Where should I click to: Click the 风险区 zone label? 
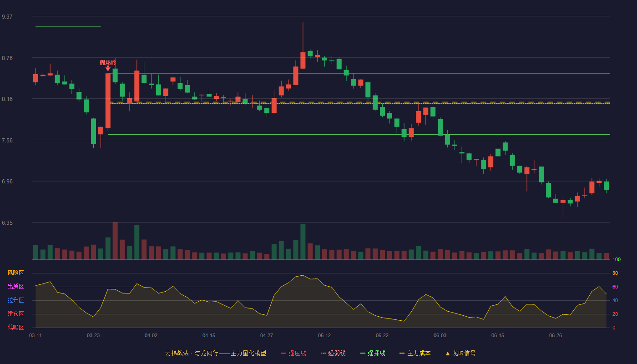(15, 273)
